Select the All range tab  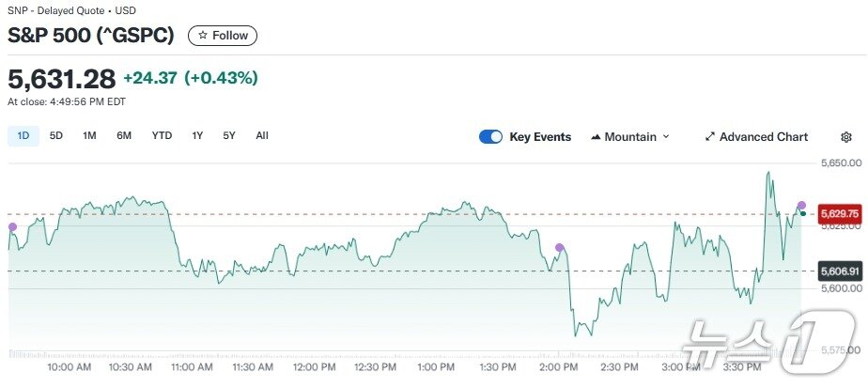tap(262, 135)
